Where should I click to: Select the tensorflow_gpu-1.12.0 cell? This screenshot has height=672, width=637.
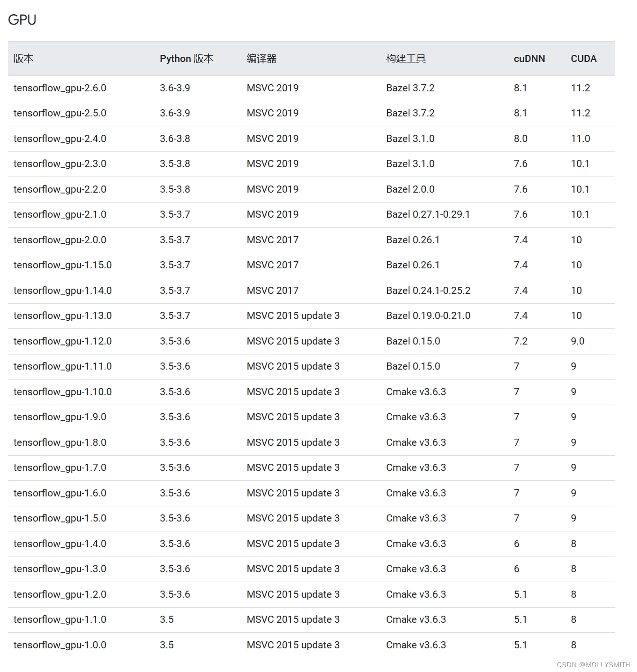tap(63, 341)
